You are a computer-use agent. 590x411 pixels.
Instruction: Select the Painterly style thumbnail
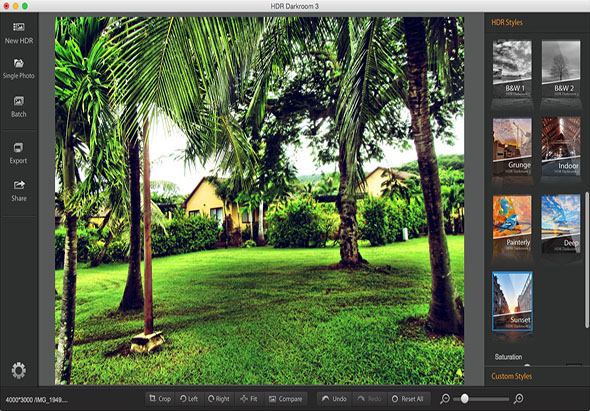coord(512,224)
